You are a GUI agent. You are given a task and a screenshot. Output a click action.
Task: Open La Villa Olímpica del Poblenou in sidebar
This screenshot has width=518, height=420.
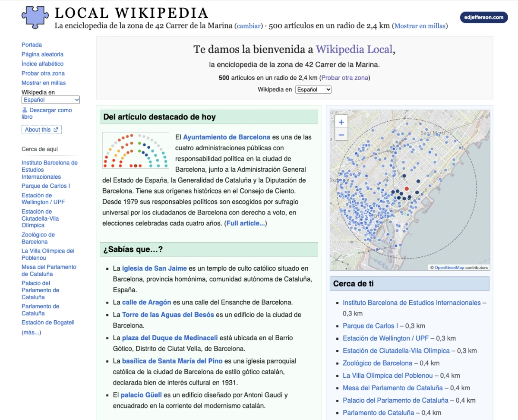48,254
